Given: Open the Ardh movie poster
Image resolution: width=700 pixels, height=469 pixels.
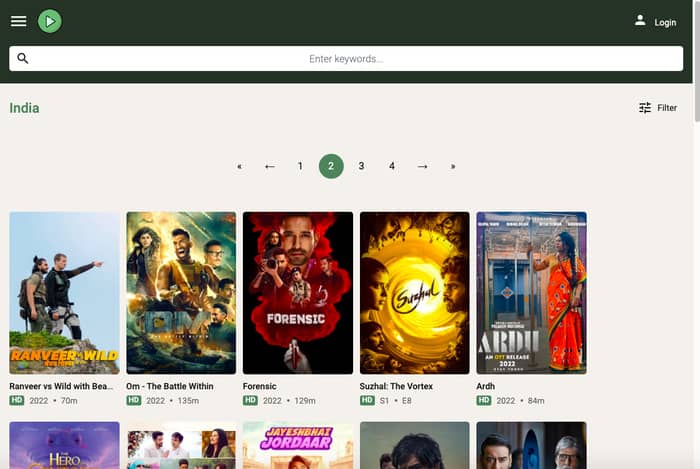Looking at the screenshot, I should click(531, 292).
